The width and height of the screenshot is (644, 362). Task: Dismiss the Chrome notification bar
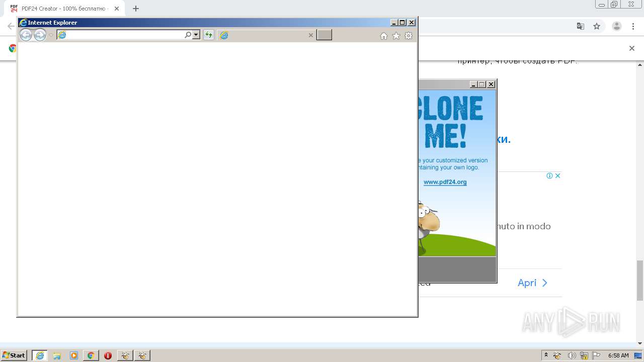[632, 48]
